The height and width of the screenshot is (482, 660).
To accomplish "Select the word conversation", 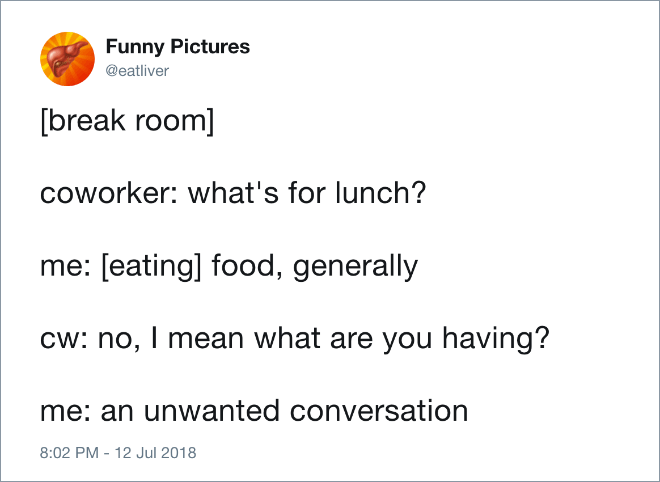I will tap(379, 410).
